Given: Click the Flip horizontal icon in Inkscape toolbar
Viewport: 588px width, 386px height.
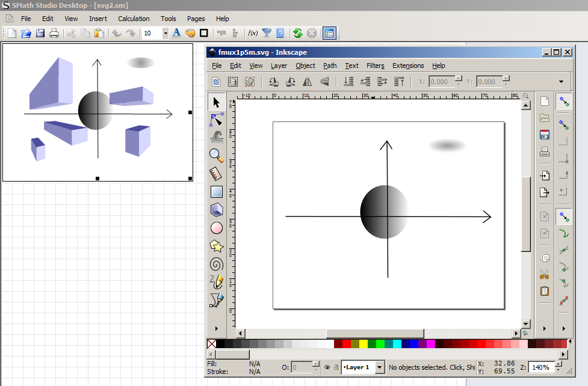Looking at the screenshot, I should (x=308, y=82).
